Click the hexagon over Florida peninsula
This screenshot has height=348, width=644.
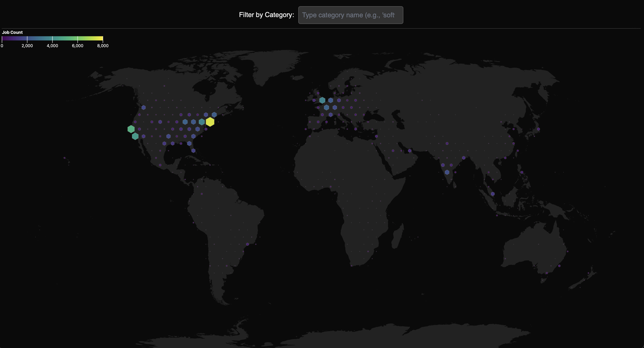tap(193, 151)
